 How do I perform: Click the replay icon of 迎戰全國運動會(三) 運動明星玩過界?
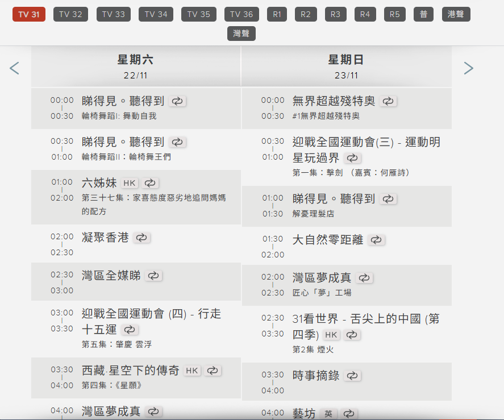353,158
